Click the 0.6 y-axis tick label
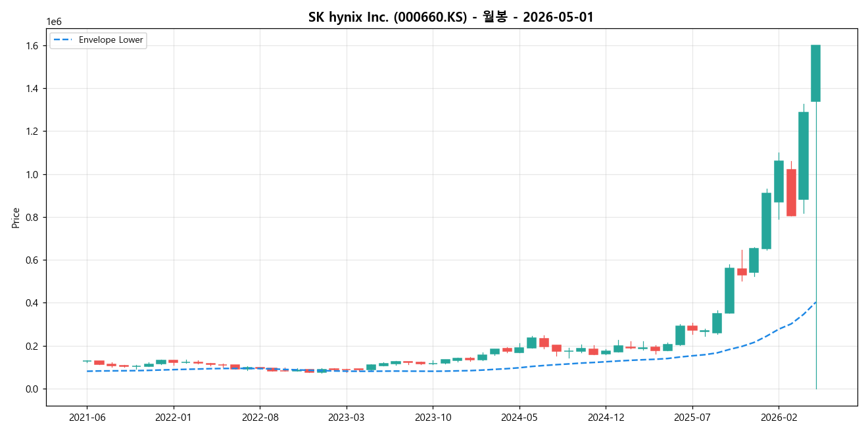 (x=32, y=260)
